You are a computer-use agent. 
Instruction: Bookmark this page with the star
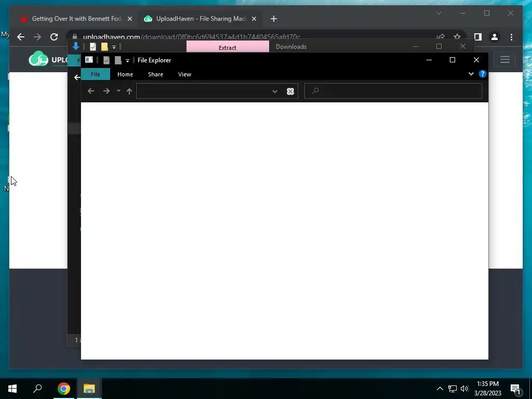(x=457, y=37)
